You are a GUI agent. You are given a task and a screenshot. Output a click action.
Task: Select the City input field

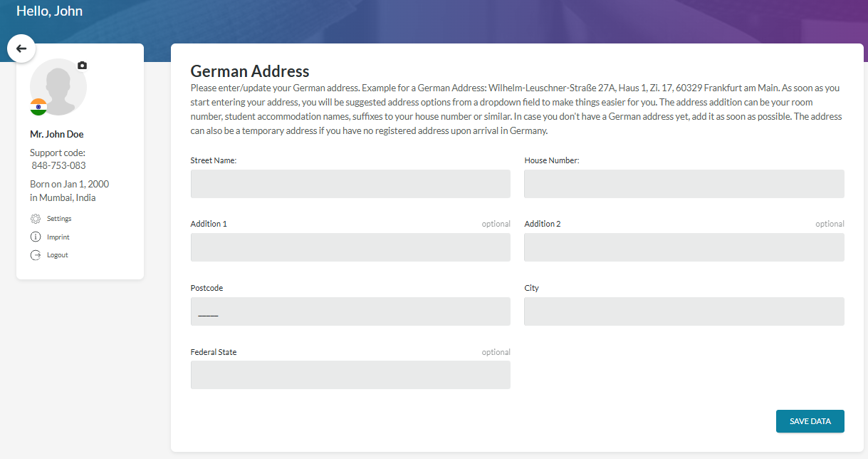pos(684,311)
